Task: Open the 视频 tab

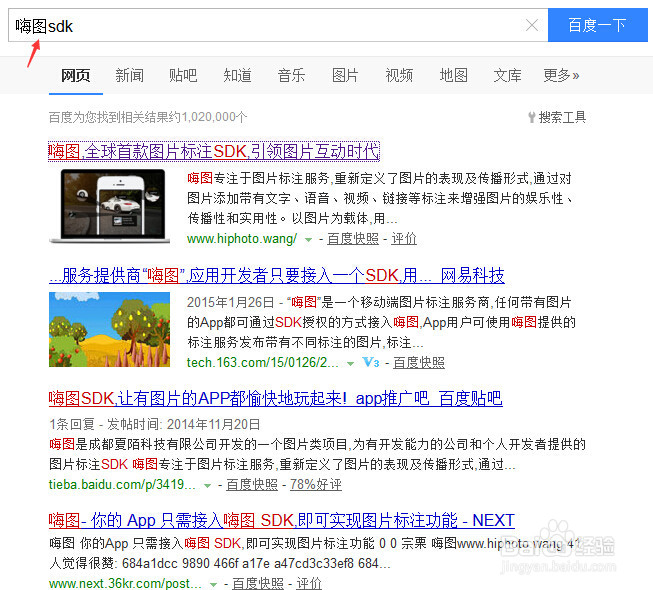Action: (x=399, y=75)
